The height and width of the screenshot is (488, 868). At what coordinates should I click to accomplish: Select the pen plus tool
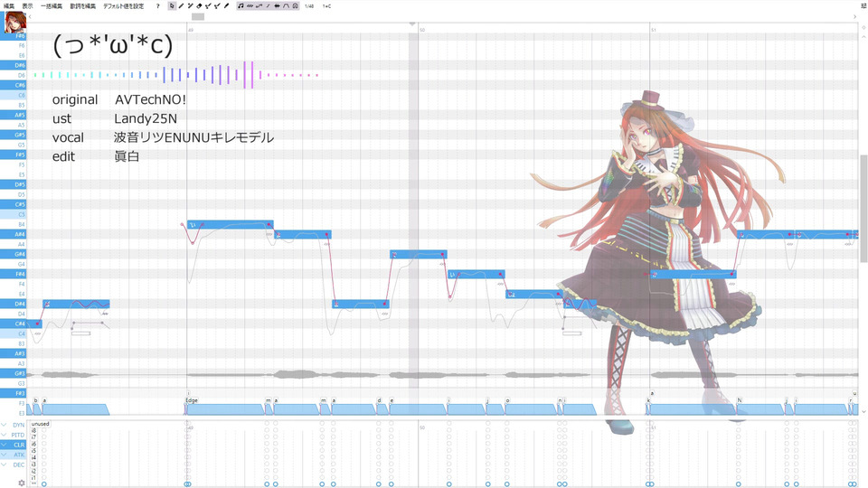[x=191, y=6]
